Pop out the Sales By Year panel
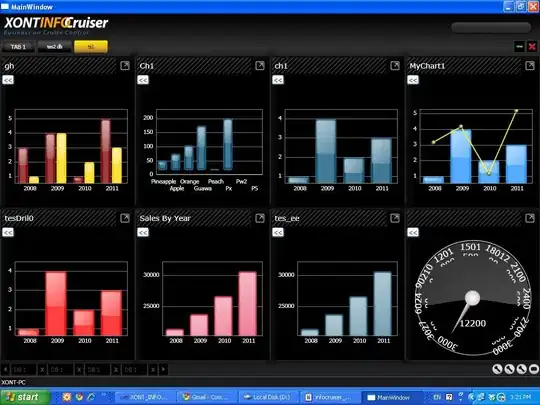Image resolution: width=540 pixels, height=405 pixels. tap(260, 218)
